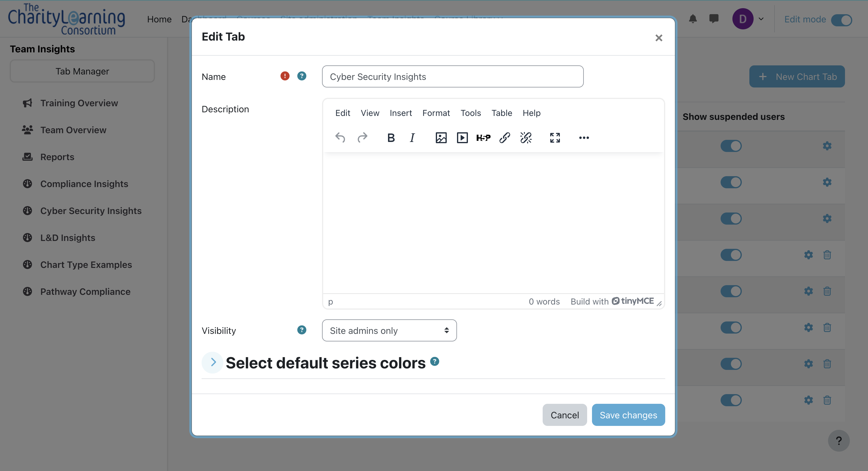Click the H5P content icon
The width and height of the screenshot is (868, 471).
pos(483,138)
